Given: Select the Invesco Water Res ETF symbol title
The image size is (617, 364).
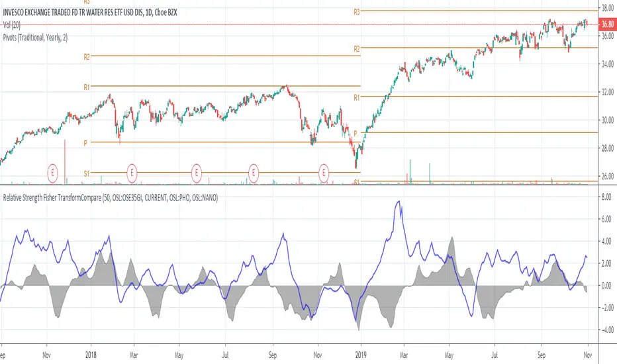Looking at the screenshot, I should 90,13.
